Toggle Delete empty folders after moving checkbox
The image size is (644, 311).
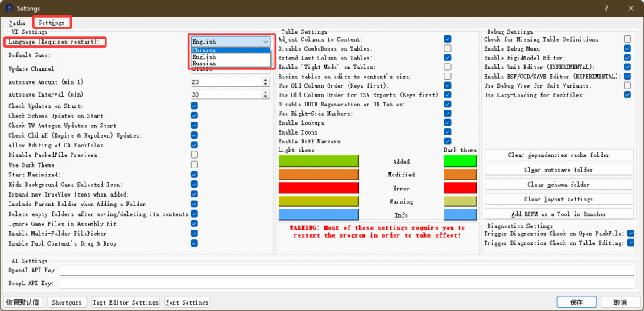click(194, 214)
